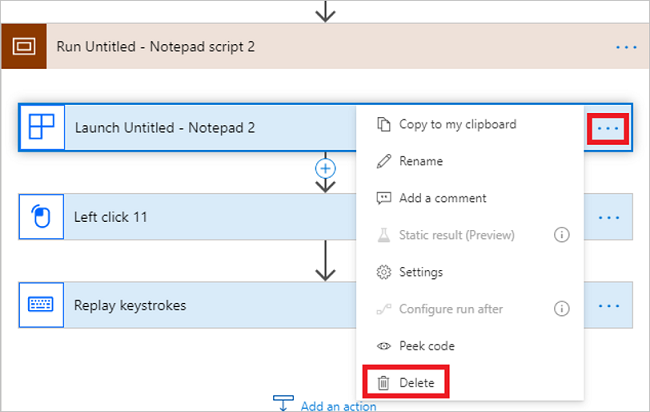Image resolution: width=650 pixels, height=412 pixels.
Task: Select Peek code menu entry
Action: coord(427,346)
